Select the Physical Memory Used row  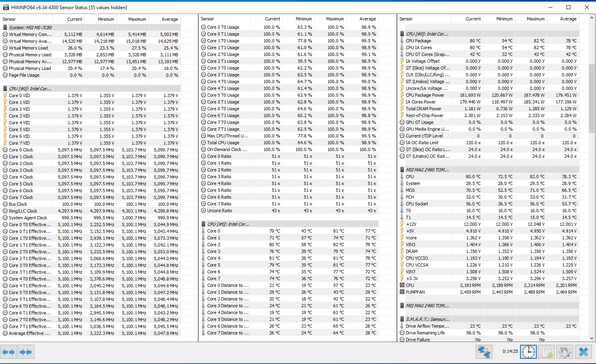(91, 55)
